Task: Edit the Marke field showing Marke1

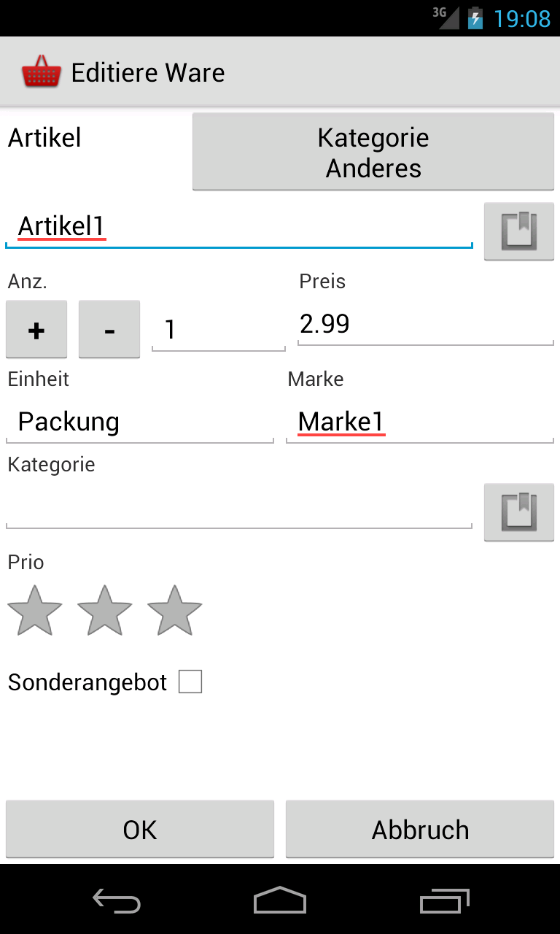Action: click(x=420, y=422)
